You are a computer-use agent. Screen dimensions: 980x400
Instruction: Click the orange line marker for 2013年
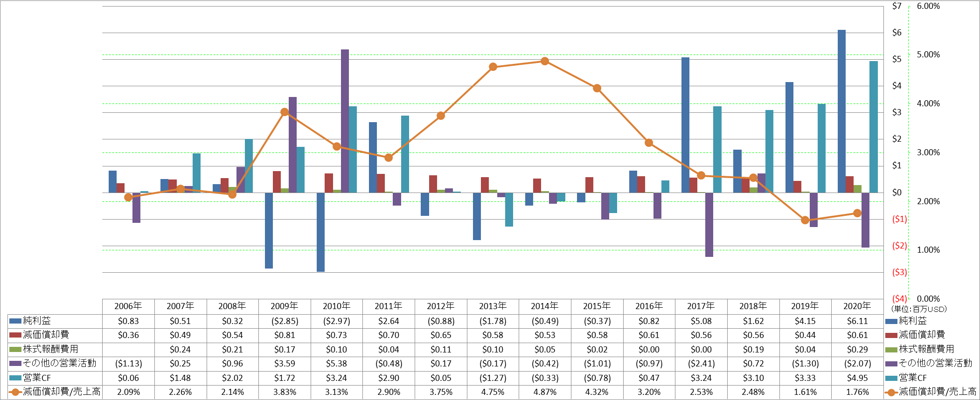493,67
